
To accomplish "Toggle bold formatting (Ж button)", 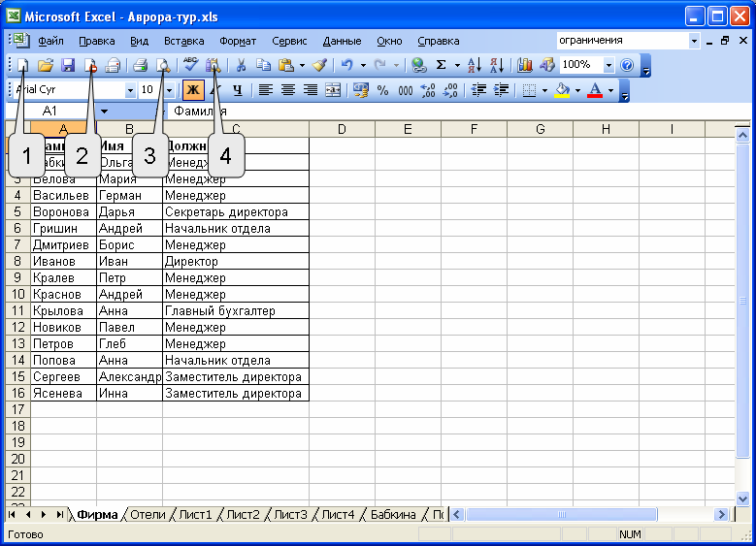I will click(193, 90).
